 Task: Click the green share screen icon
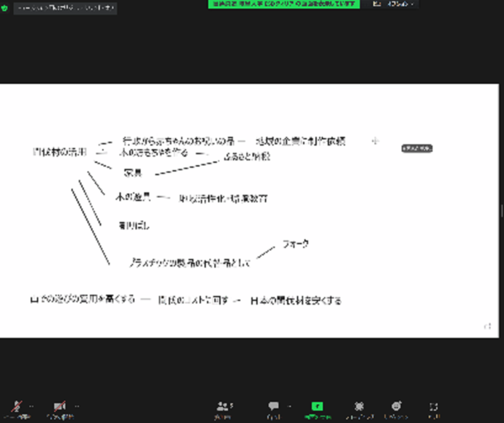(x=317, y=406)
